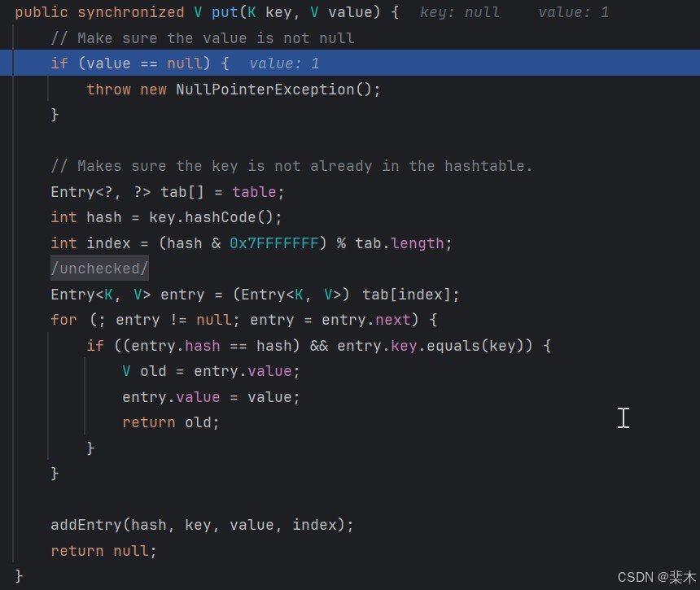Click the 'int index' declaration
Viewport: 700px width, 590px height.
pyautogui.click(x=90, y=243)
